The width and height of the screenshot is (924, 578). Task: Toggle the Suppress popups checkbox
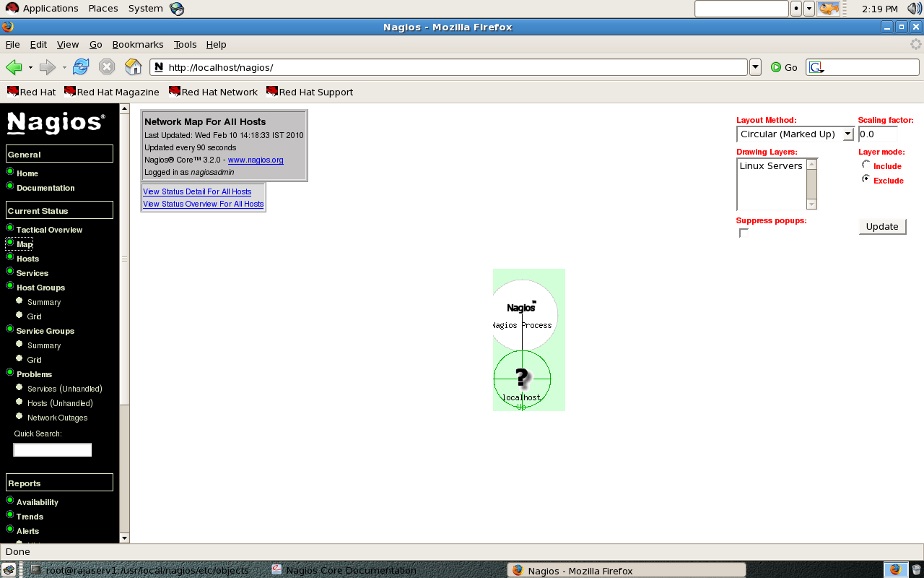pyautogui.click(x=744, y=233)
